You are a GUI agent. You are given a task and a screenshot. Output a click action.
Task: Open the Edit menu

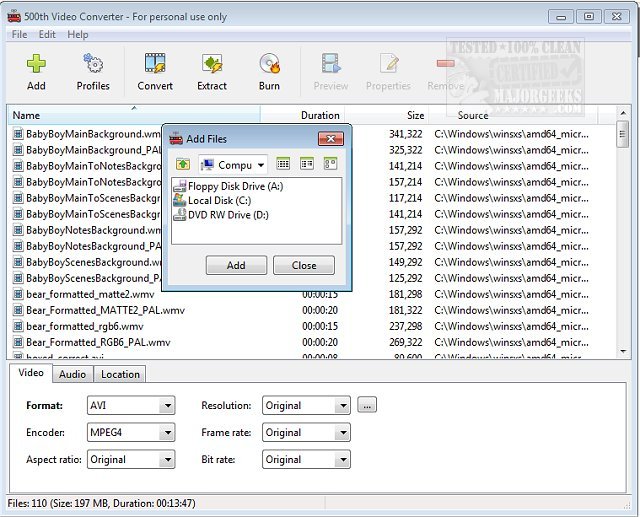pos(47,35)
